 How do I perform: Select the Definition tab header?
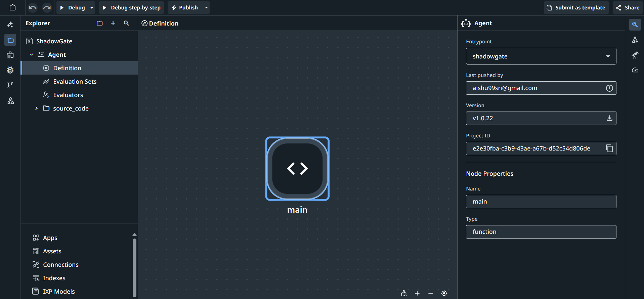coord(160,23)
